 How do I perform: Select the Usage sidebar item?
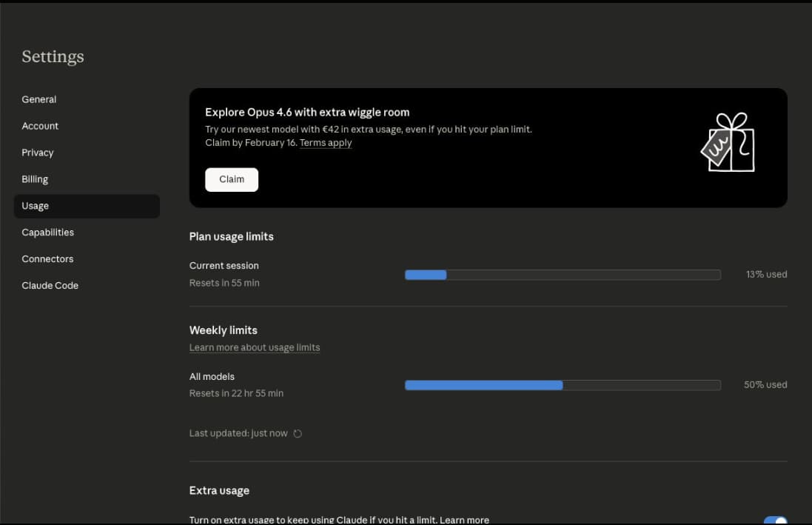coord(87,206)
